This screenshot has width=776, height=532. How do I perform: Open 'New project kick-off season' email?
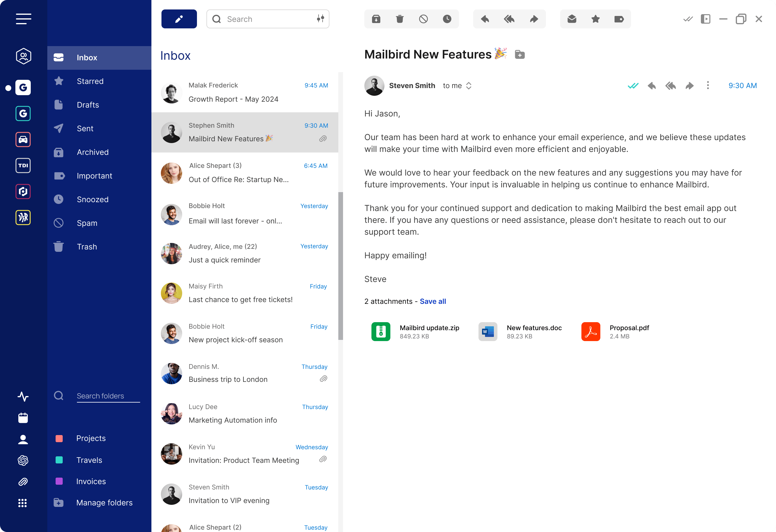coord(245,333)
